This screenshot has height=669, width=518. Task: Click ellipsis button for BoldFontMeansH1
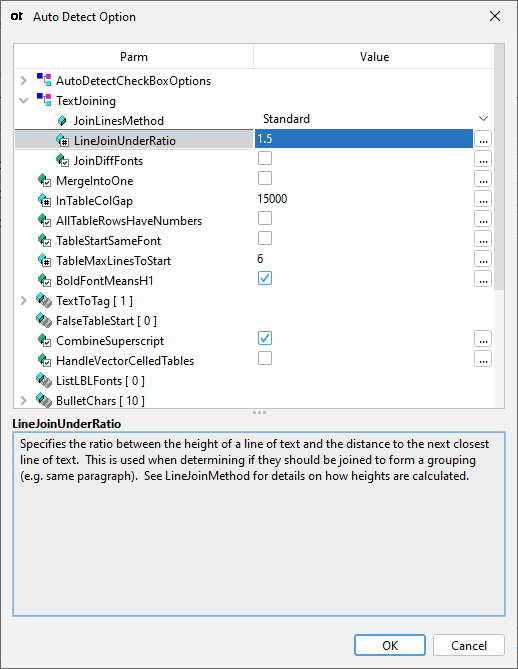pos(483,279)
